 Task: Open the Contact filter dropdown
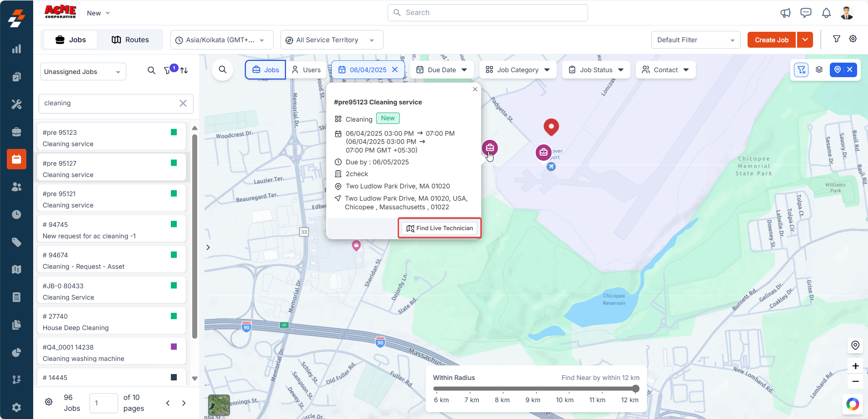click(665, 70)
